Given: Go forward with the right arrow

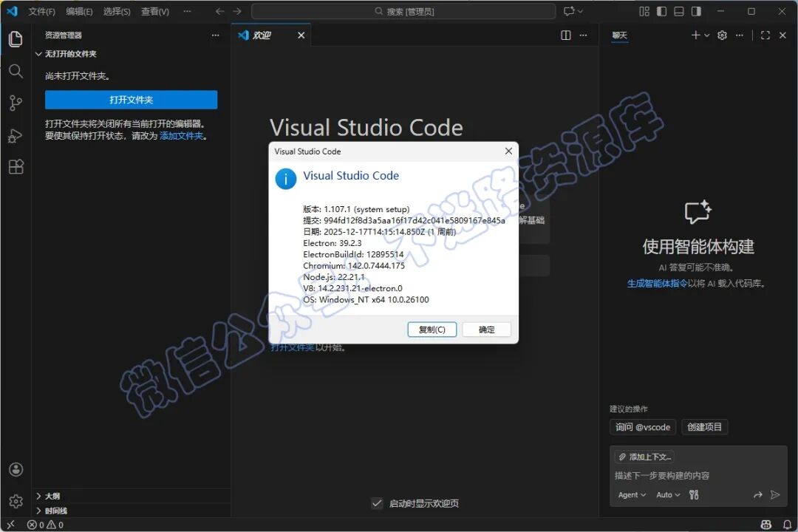Looking at the screenshot, I should pyautogui.click(x=237, y=11).
